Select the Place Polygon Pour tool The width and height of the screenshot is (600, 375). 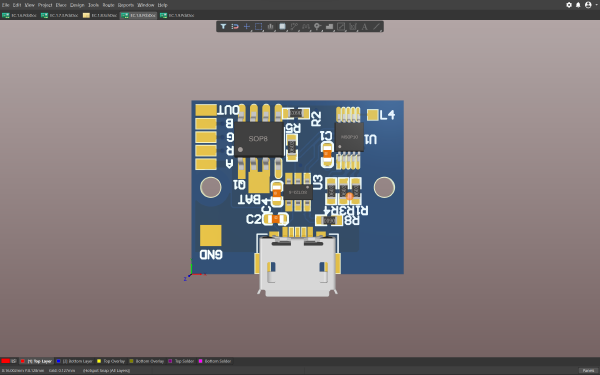[329, 26]
